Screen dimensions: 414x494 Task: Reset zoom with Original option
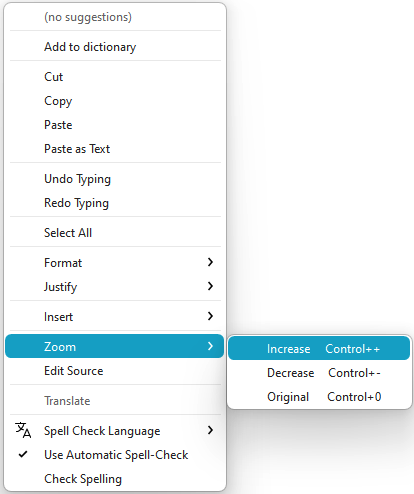[x=319, y=396]
